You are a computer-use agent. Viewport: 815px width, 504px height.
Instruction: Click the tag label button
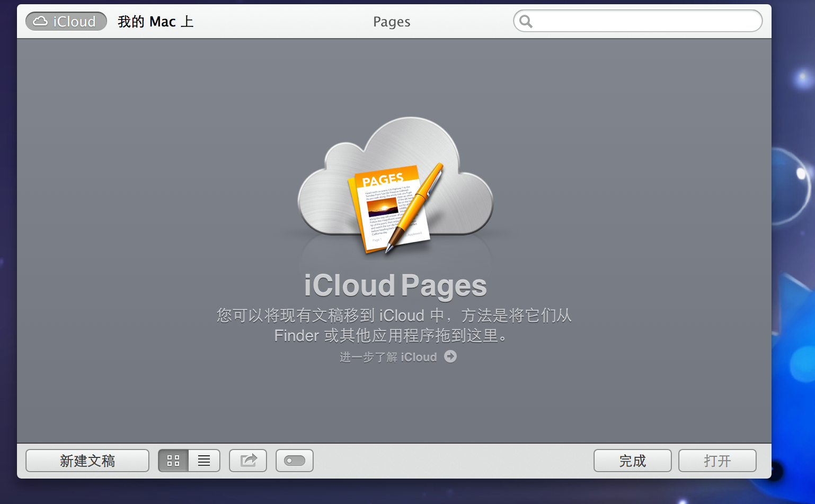coord(295,461)
